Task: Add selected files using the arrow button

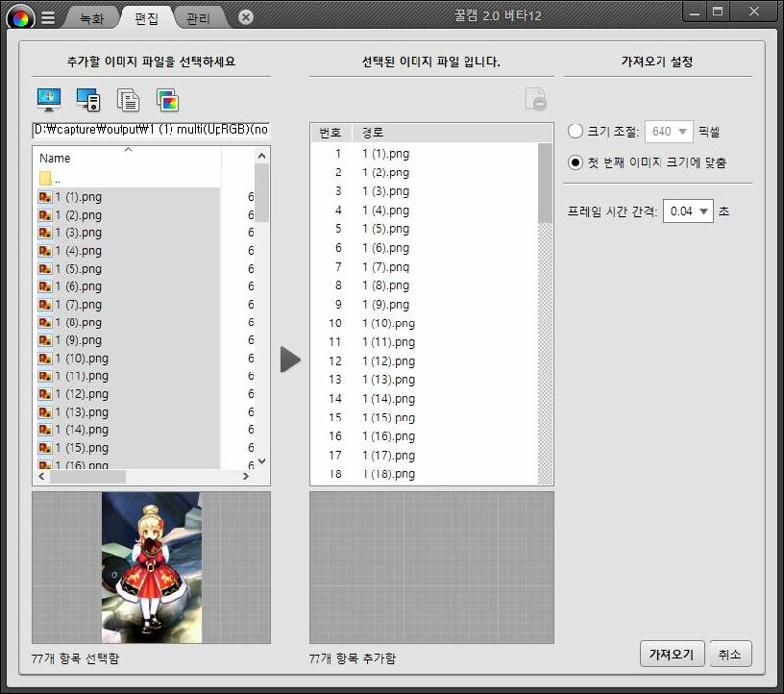Action: pos(290,360)
